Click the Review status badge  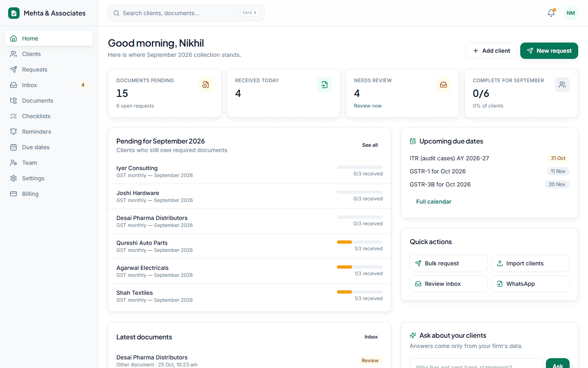coord(370,361)
